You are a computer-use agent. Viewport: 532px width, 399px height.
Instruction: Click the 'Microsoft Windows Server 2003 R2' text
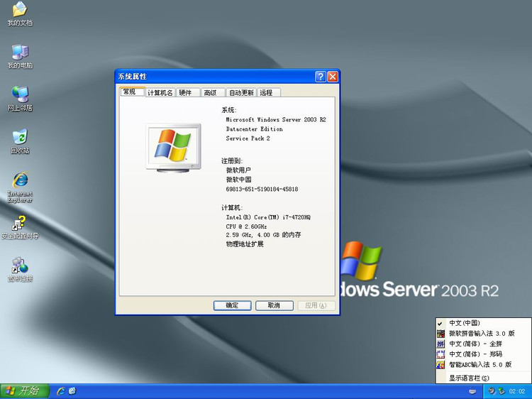click(276, 119)
